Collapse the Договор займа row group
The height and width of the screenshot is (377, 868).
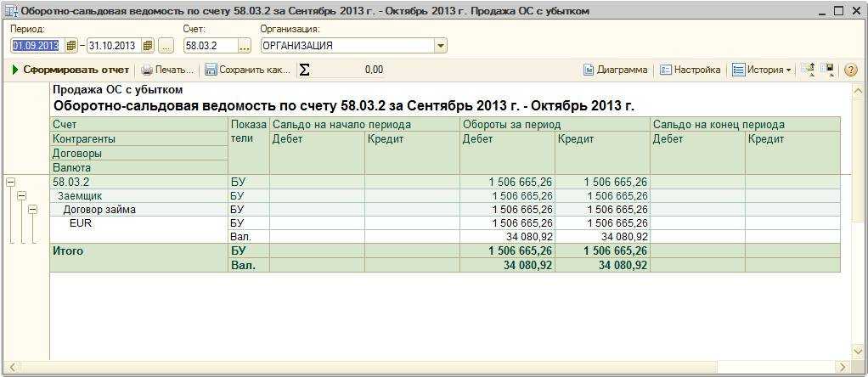point(32,209)
